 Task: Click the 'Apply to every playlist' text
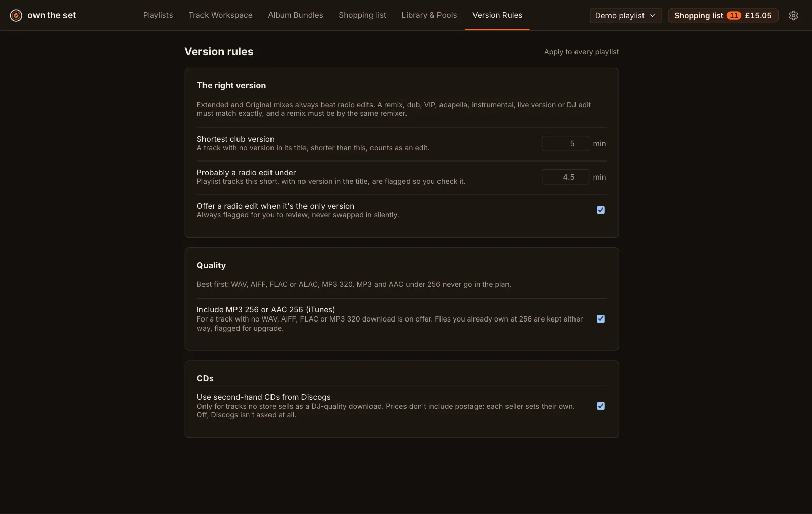click(581, 52)
